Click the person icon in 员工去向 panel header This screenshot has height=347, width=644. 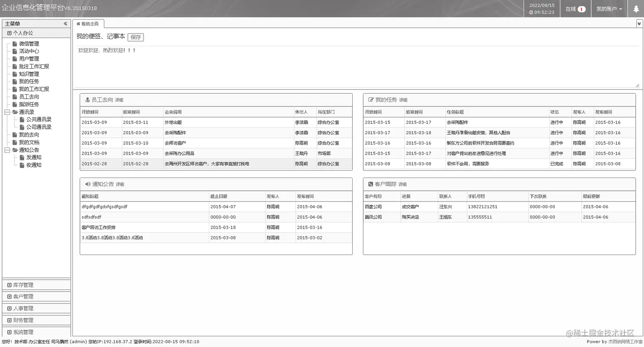pos(87,100)
